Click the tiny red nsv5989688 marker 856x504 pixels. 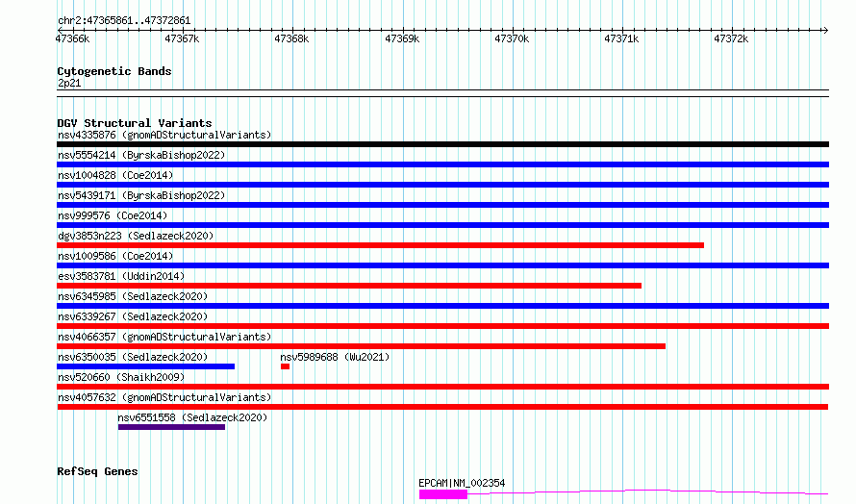[x=285, y=366]
